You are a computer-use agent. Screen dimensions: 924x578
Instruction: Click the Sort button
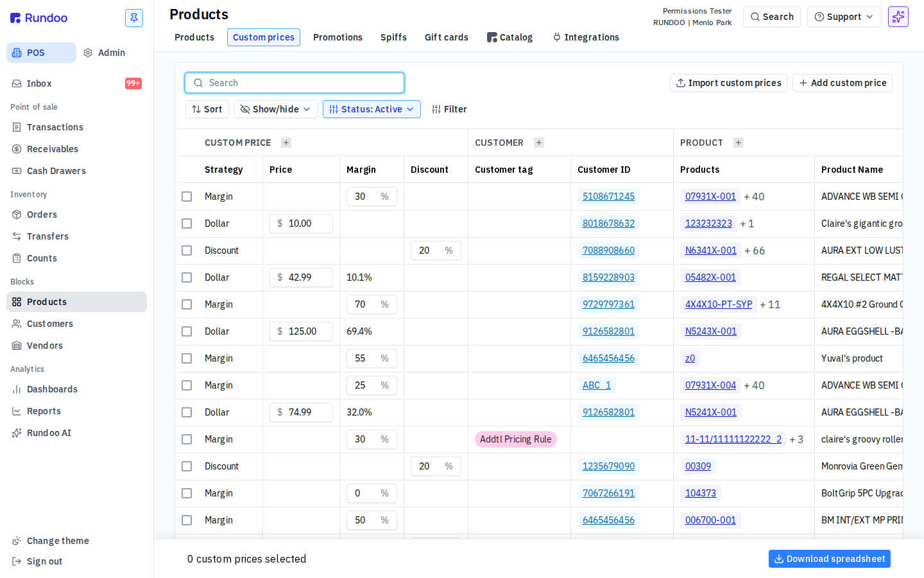pyautogui.click(x=207, y=109)
